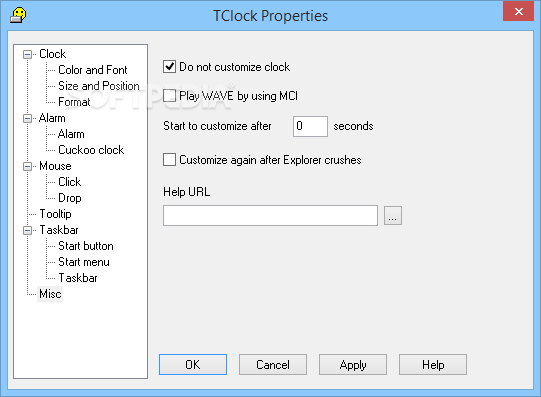Open the Alarm child page
The width and height of the screenshot is (541, 397).
(71, 134)
